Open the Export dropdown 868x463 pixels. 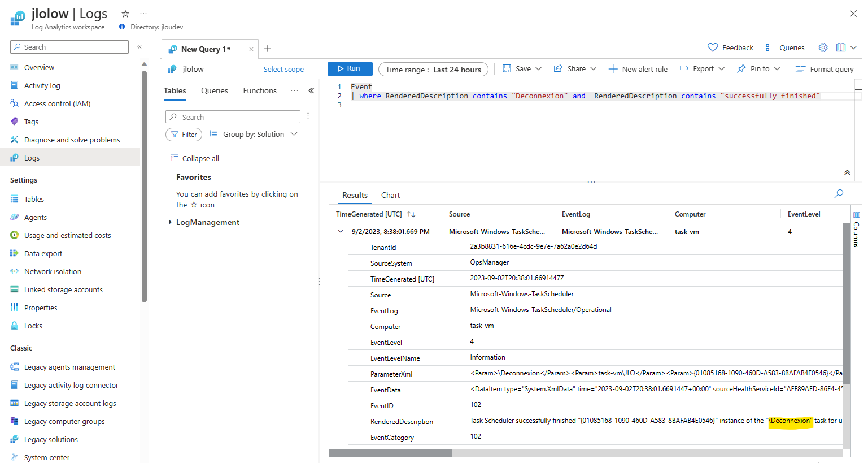click(702, 68)
